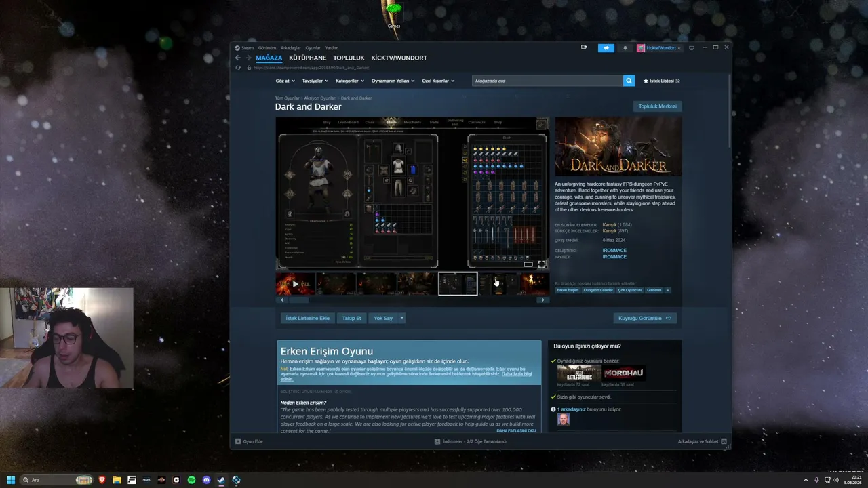This screenshot has height=488, width=868.
Task: Expand the Oynamanın Yolları dropdown
Action: pyautogui.click(x=393, y=81)
